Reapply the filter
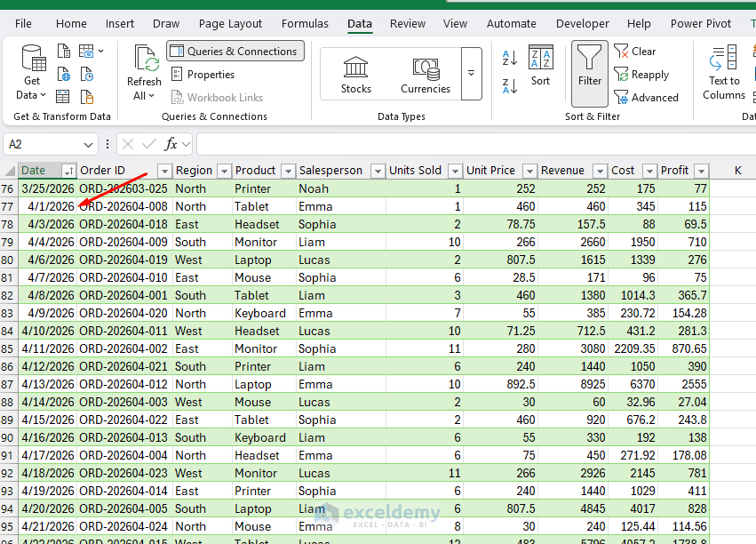The width and height of the screenshot is (756, 544). pyautogui.click(x=641, y=75)
